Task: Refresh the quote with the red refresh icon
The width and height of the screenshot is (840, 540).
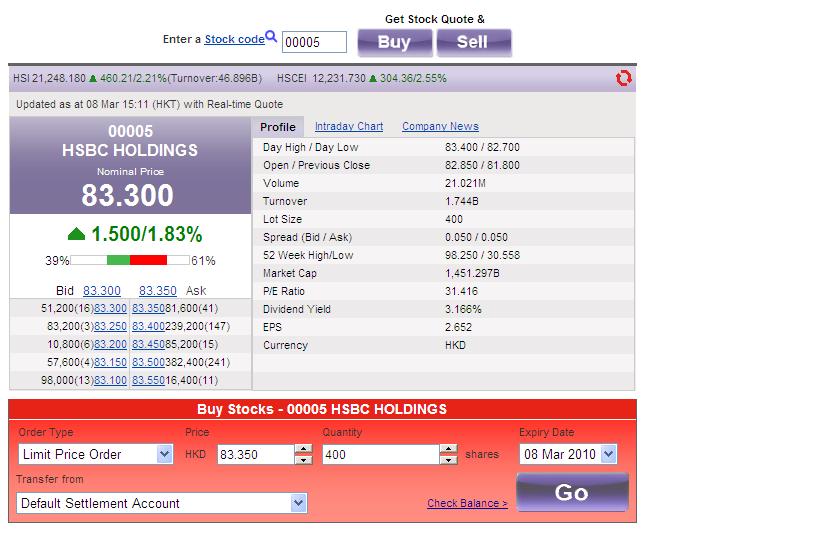Action: tap(624, 78)
